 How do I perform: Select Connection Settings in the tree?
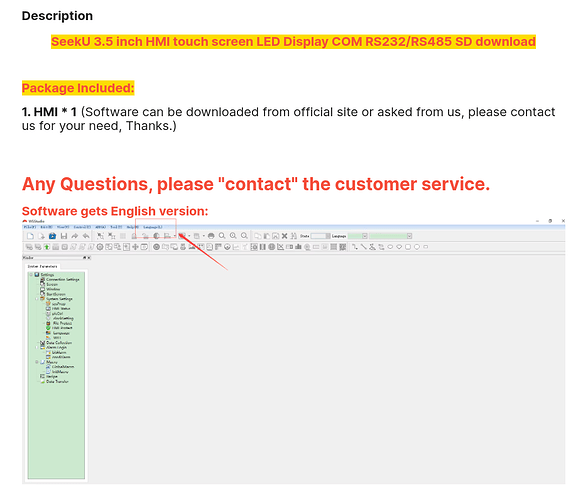pyautogui.click(x=63, y=280)
